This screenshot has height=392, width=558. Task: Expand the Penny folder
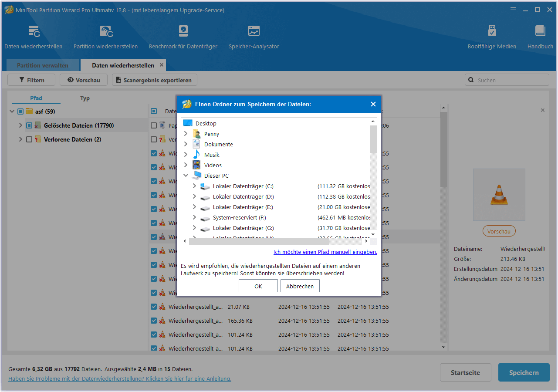[x=186, y=134]
